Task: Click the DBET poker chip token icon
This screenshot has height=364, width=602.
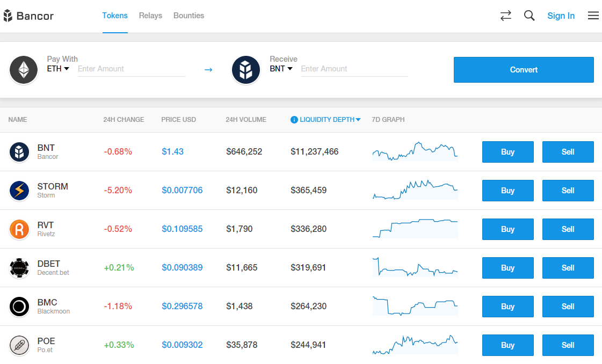Action: [19, 268]
